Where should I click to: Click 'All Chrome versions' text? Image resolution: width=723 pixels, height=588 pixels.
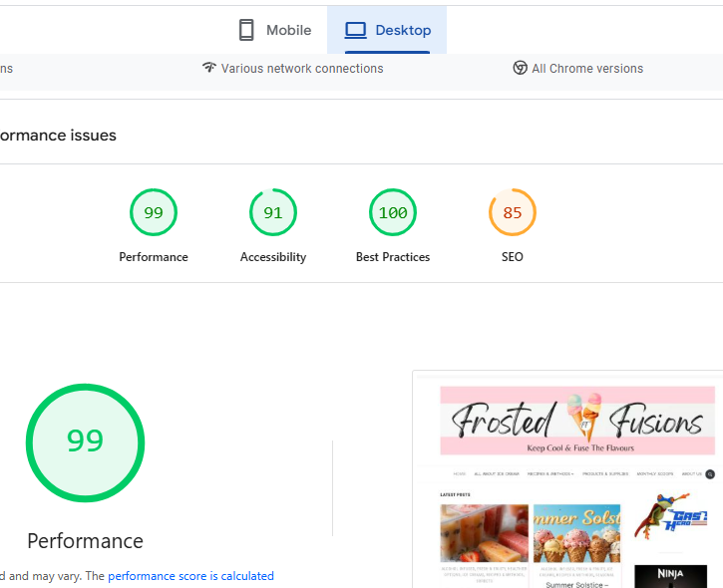[x=587, y=69]
